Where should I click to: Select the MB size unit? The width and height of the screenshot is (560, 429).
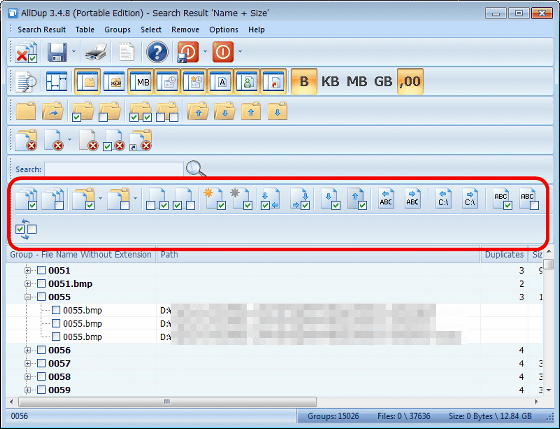pyautogui.click(x=356, y=81)
